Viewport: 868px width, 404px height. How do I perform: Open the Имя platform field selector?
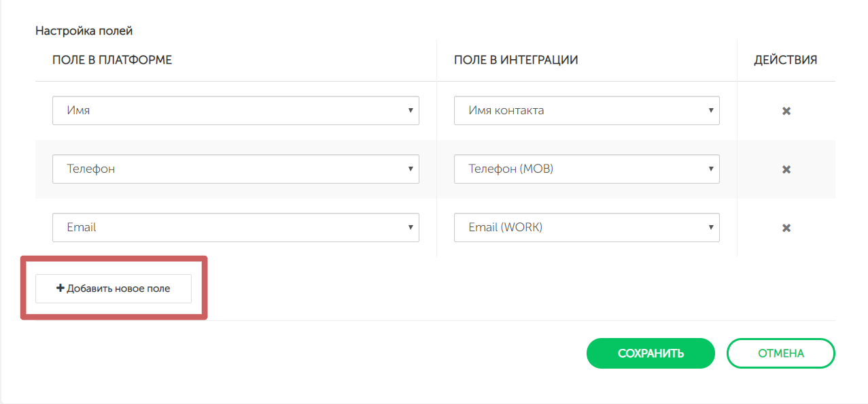pyautogui.click(x=235, y=110)
